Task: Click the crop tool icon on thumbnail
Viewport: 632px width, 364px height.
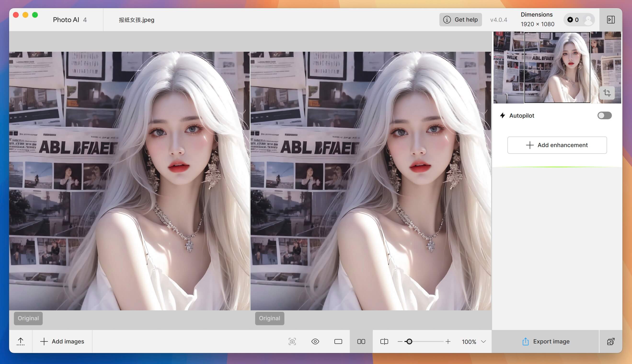Action: pyautogui.click(x=607, y=93)
